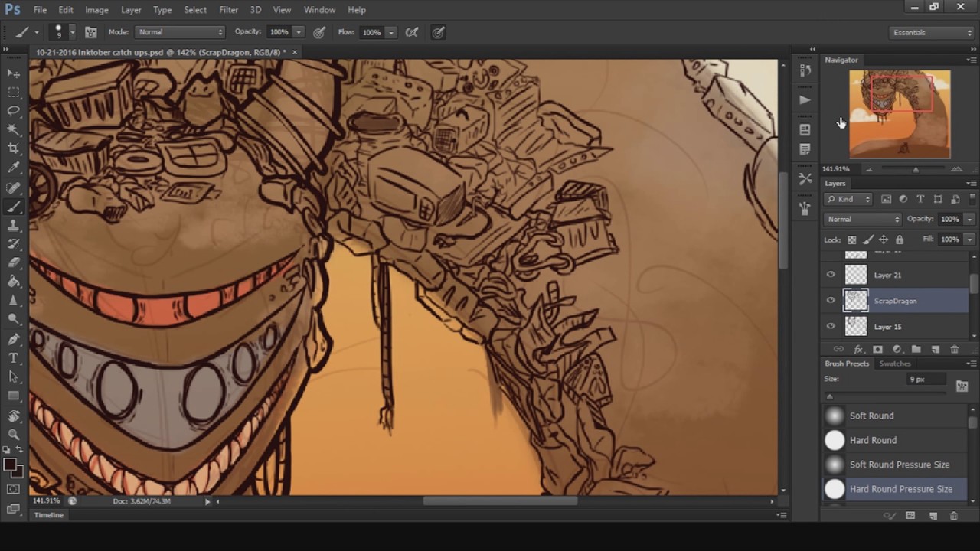Select the Eraser tool

pyautogui.click(x=14, y=262)
